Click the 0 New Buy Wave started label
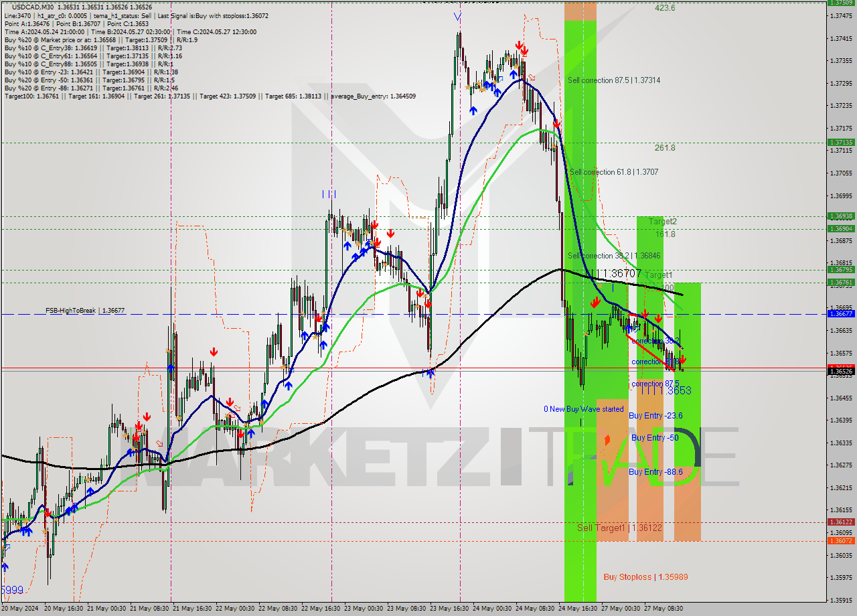The image size is (857, 616). pos(584,409)
